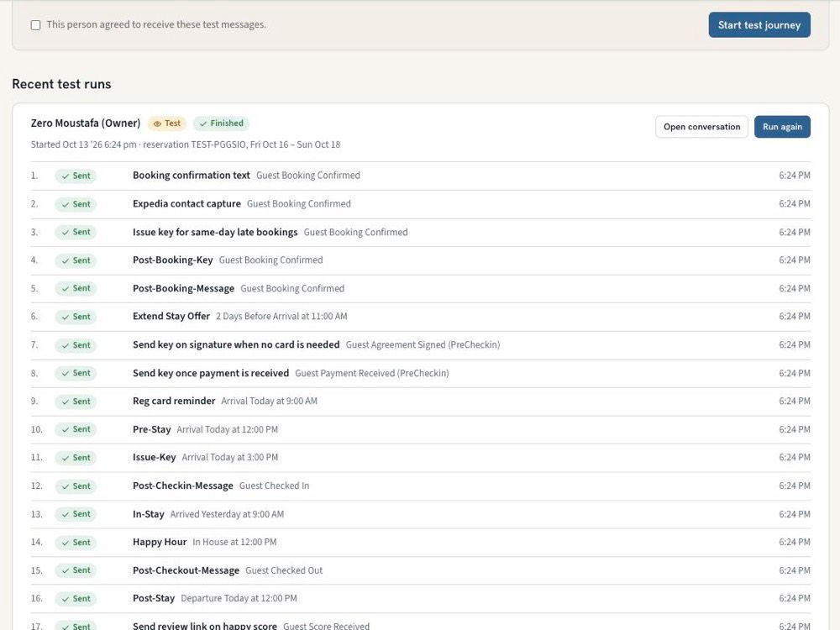Click Sent badge for Happy Hour

[x=76, y=542]
